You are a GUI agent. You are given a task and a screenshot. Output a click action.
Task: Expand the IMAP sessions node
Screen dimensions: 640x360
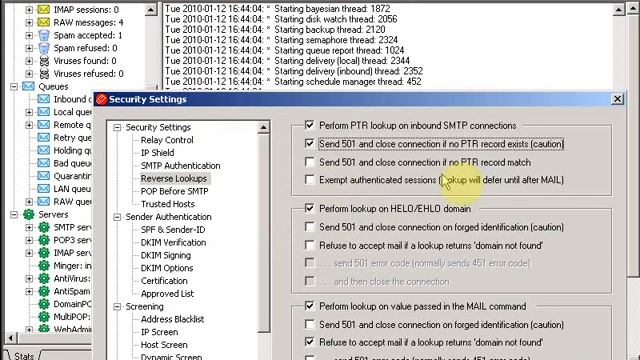point(29,9)
